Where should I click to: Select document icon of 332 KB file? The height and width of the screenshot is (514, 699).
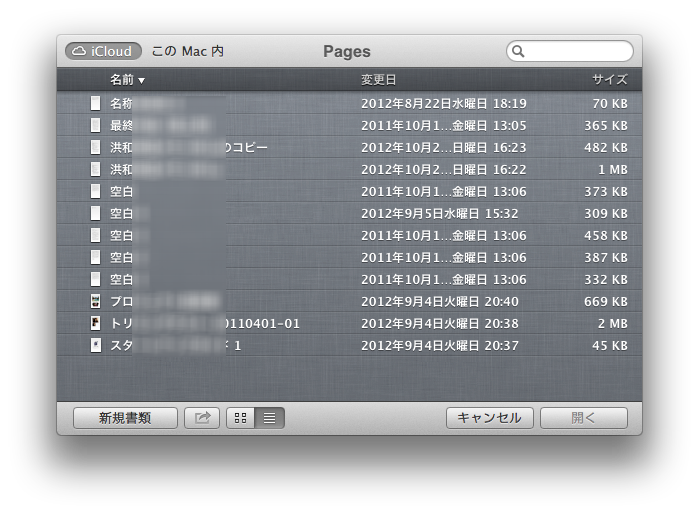[x=95, y=280]
